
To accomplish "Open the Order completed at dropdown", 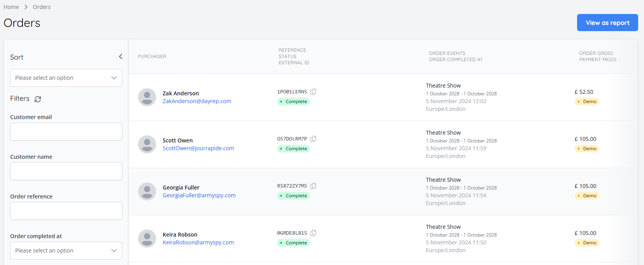I will point(66,251).
